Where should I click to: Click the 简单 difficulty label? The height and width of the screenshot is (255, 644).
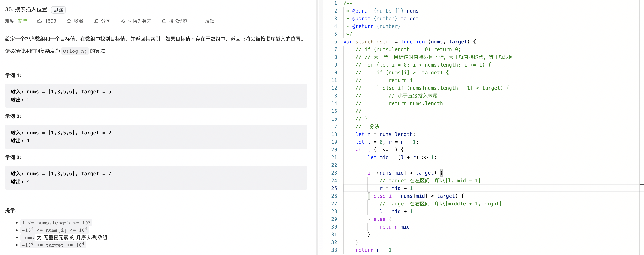coord(23,21)
